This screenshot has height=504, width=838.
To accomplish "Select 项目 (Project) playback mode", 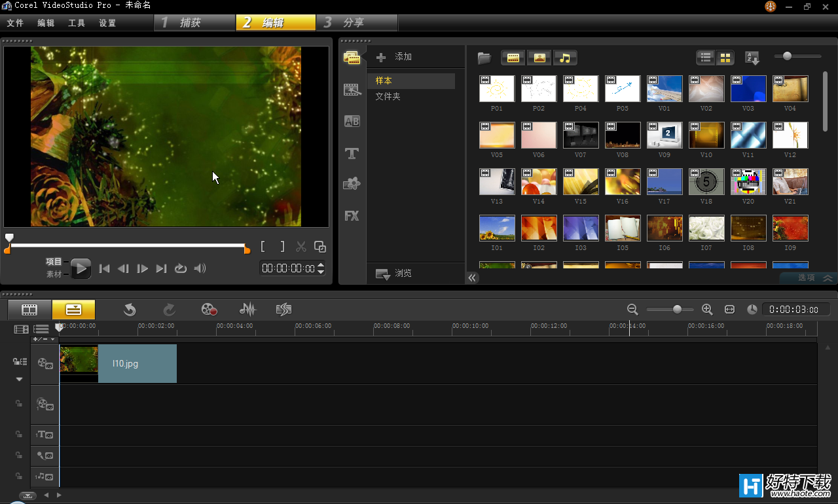I will point(54,261).
